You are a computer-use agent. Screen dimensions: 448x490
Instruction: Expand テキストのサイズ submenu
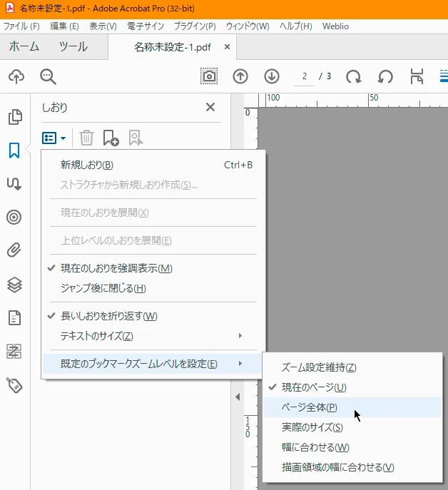pyautogui.click(x=153, y=336)
